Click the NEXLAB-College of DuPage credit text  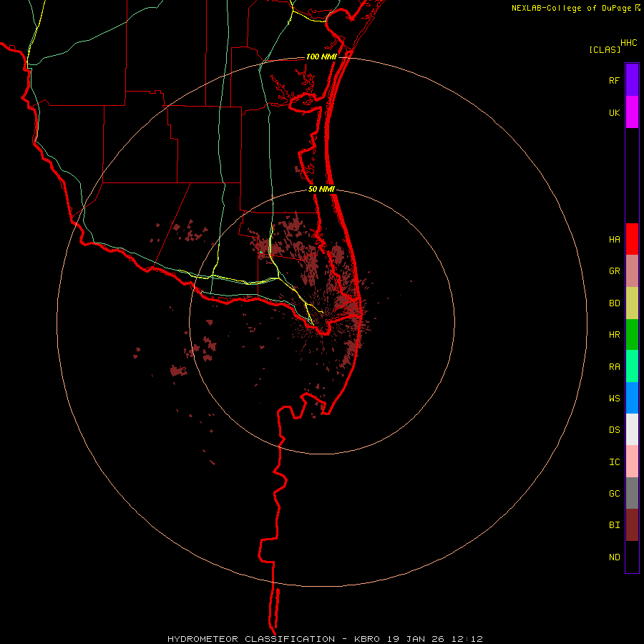(572, 8)
